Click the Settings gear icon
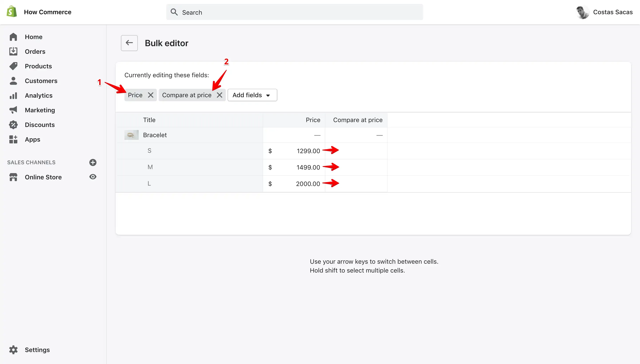Screen dimensions: 640x364 (x=13, y=350)
